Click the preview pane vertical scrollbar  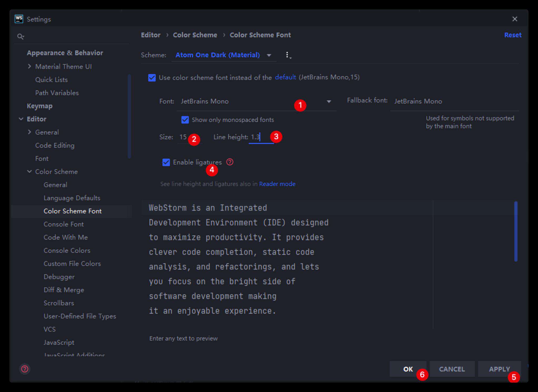click(516, 231)
